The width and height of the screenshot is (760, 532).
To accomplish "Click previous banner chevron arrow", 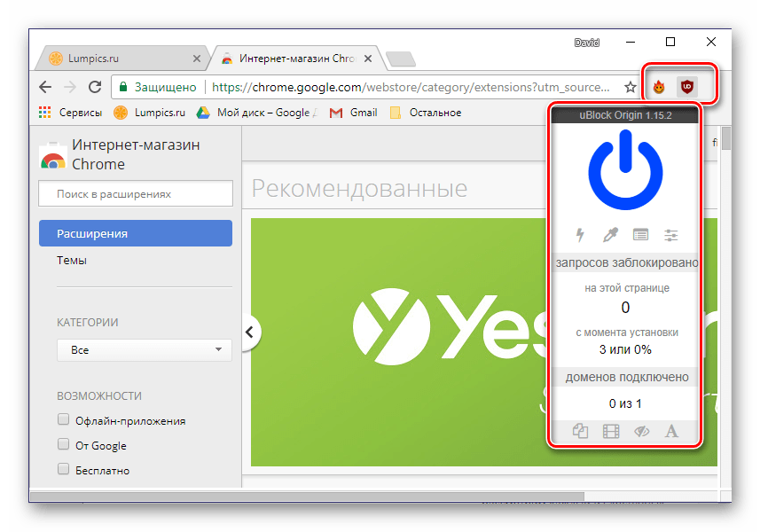I will (x=250, y=332).
